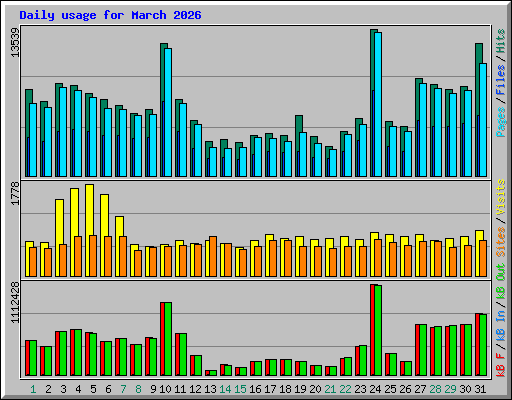Click day 4 on the x-axis
The width and height of the screenshot is (512, 400).
pos(78,389)
